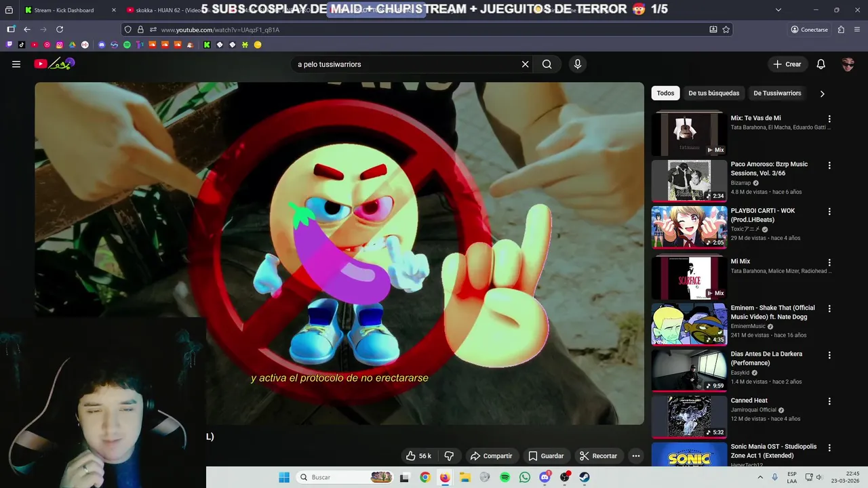Save the video with Guardar
Image resolution: width=868 pixels, height=488 pixels.
[546, 456]
